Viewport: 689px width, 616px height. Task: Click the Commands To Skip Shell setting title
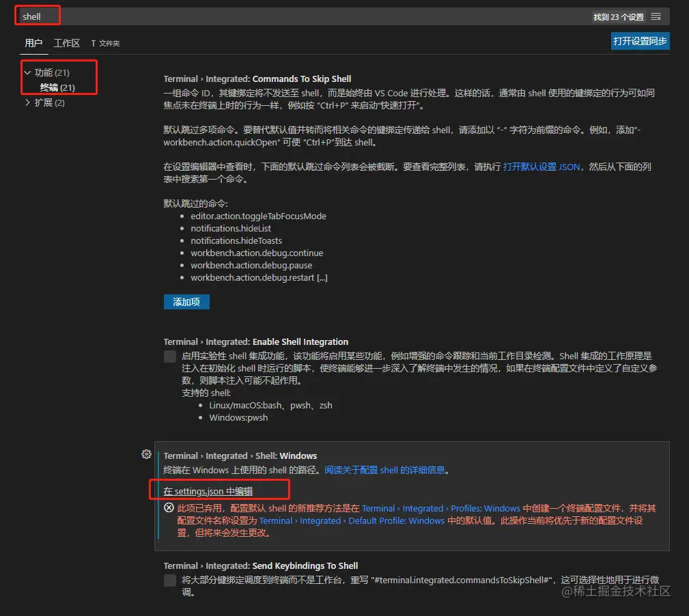pyautogui.click(x=257, y=79)
